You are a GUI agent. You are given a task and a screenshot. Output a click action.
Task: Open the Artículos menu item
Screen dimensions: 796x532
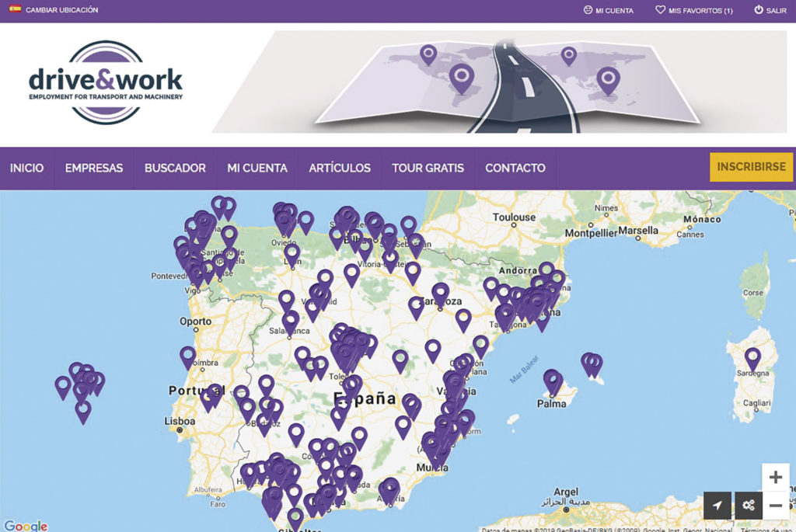[340, 168]
